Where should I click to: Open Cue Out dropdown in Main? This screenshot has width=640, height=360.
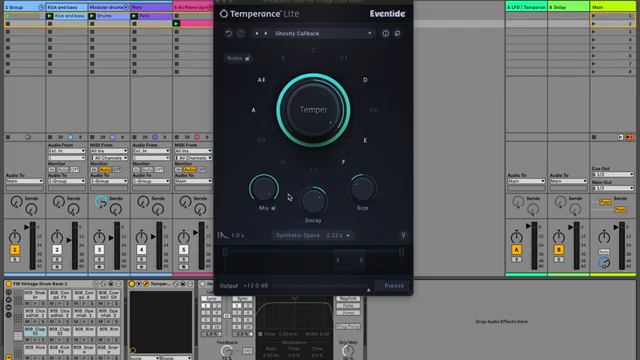pos(613,175)
